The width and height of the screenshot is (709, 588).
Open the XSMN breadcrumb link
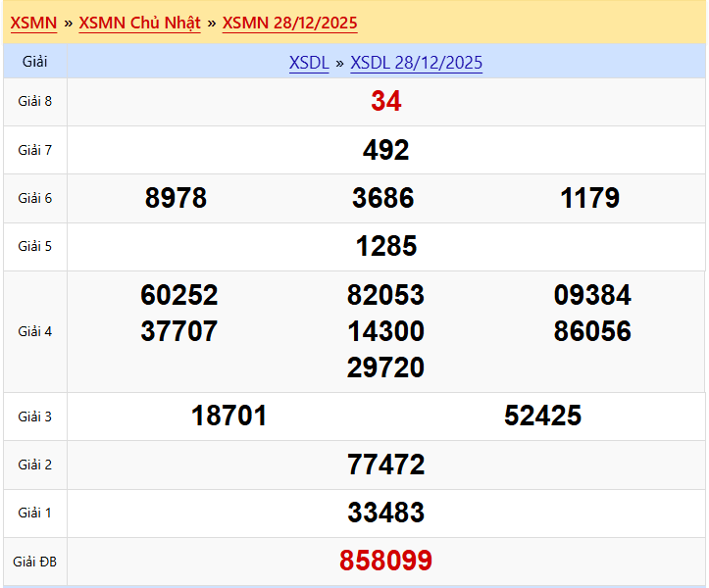33,23
